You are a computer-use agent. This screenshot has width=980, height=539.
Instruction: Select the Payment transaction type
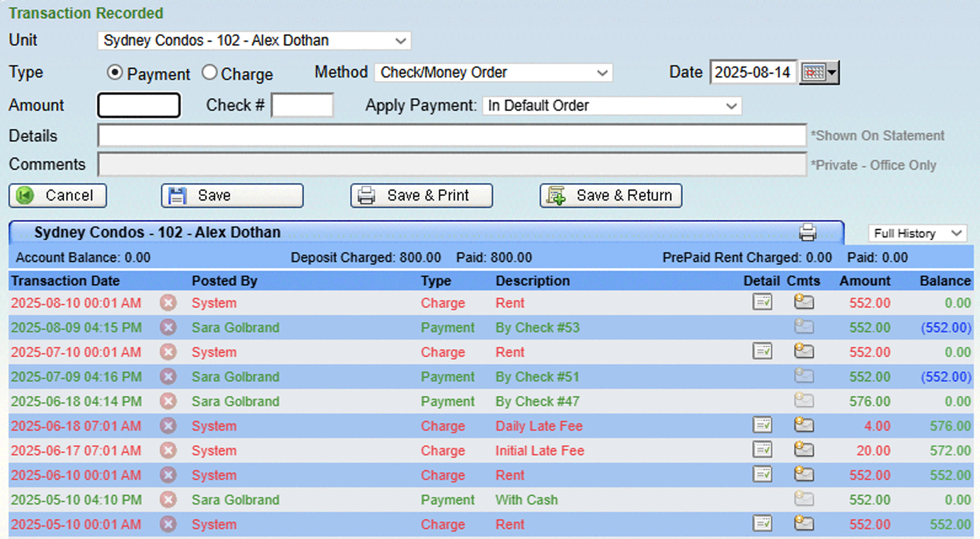pos(114,72)
